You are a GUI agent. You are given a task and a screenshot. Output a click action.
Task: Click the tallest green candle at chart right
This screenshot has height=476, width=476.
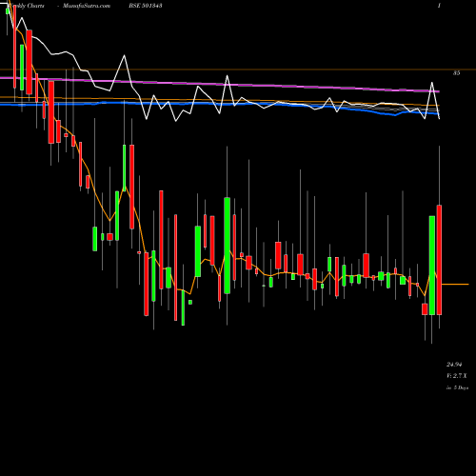click(x=432, y=266)
